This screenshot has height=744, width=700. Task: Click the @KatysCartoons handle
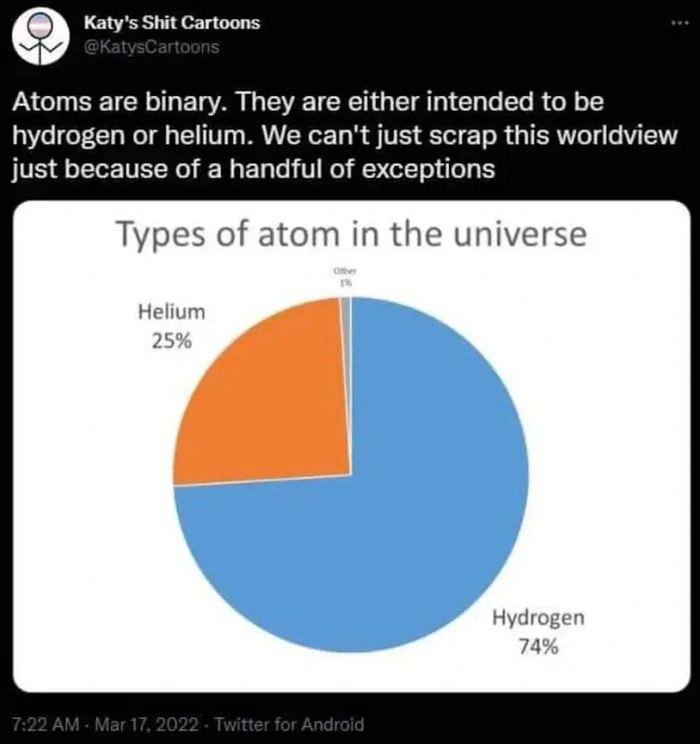(x=150, y=46)
